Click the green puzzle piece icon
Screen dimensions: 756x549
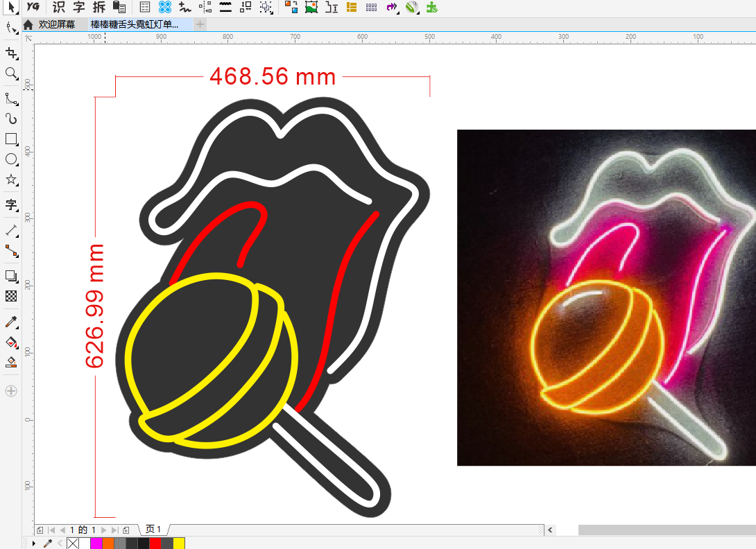click(x=432, y=7)
